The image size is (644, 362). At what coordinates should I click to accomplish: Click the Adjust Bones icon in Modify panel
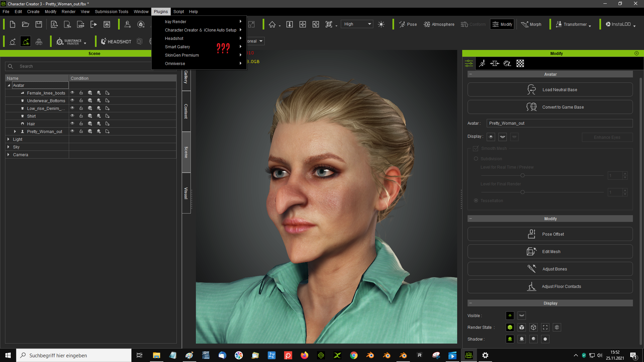(x=532, y=269)
